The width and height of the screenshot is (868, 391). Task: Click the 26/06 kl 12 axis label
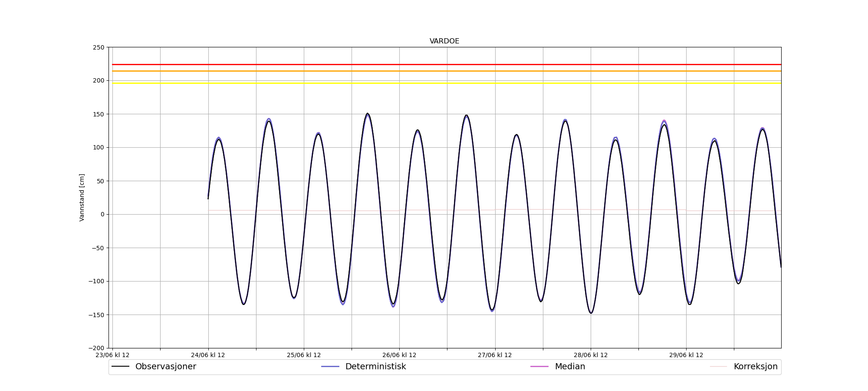[x=399, y=355]
